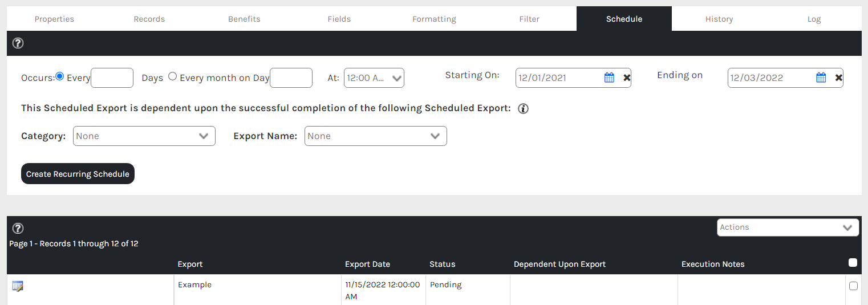Select the Every Days radio option
The height and width of the screenshot is (305, 868).
[x=60, y=77]
